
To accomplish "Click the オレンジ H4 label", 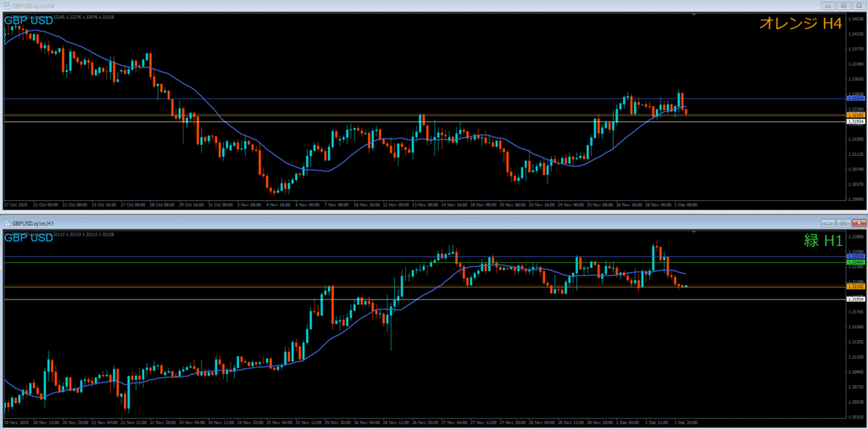I will [800, 25].
